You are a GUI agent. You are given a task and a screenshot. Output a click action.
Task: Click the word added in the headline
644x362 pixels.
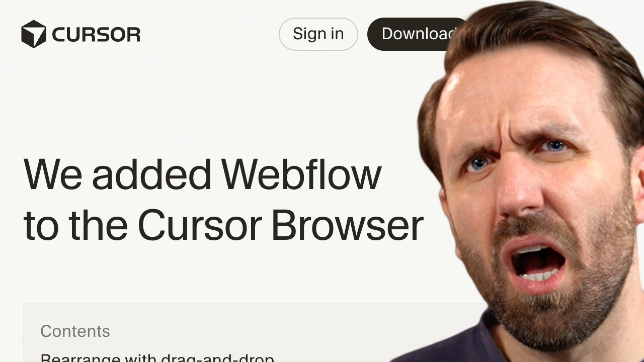(151, 174)
